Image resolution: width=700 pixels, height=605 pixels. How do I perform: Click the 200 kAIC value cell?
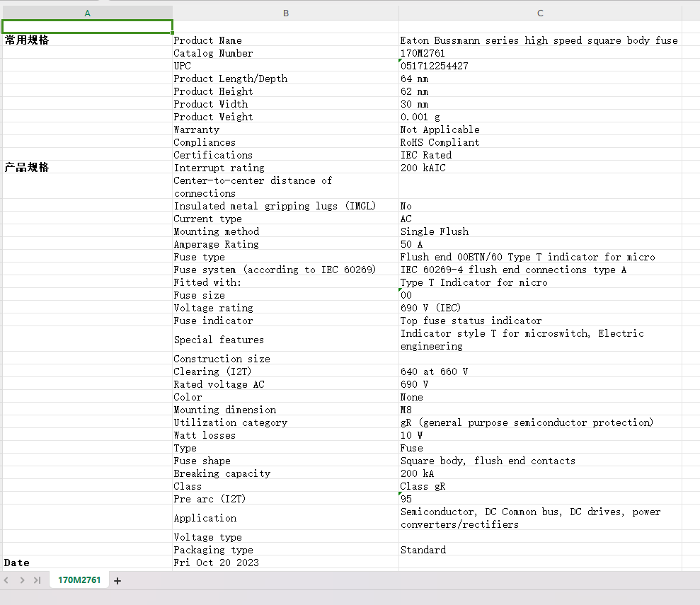click(540, 168)
